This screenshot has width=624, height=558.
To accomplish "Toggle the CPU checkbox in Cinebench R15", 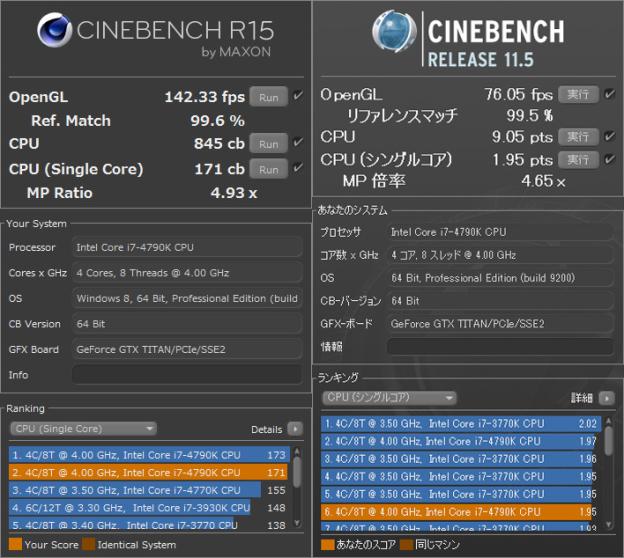I will (297, 142).
